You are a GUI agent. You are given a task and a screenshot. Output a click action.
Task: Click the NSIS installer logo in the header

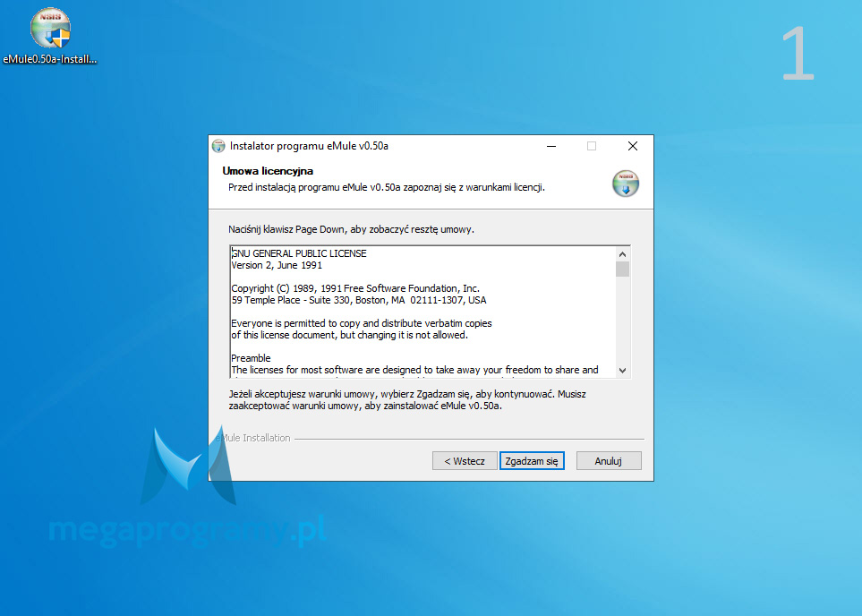(x=626, y=184)
